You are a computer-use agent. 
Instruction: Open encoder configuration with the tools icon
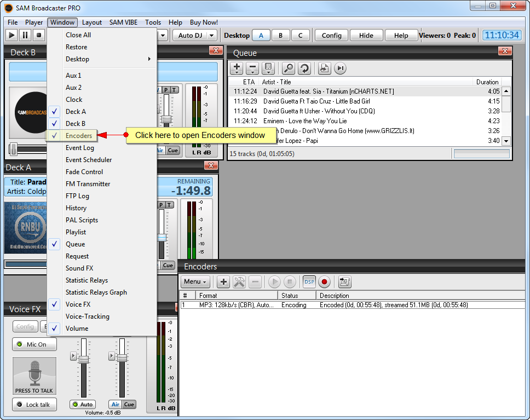239,282
